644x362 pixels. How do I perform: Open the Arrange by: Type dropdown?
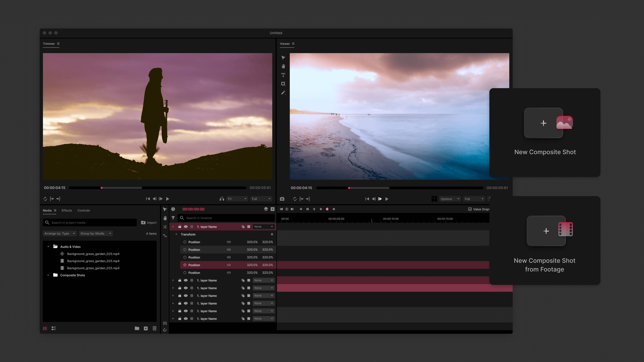coord(60,233)
